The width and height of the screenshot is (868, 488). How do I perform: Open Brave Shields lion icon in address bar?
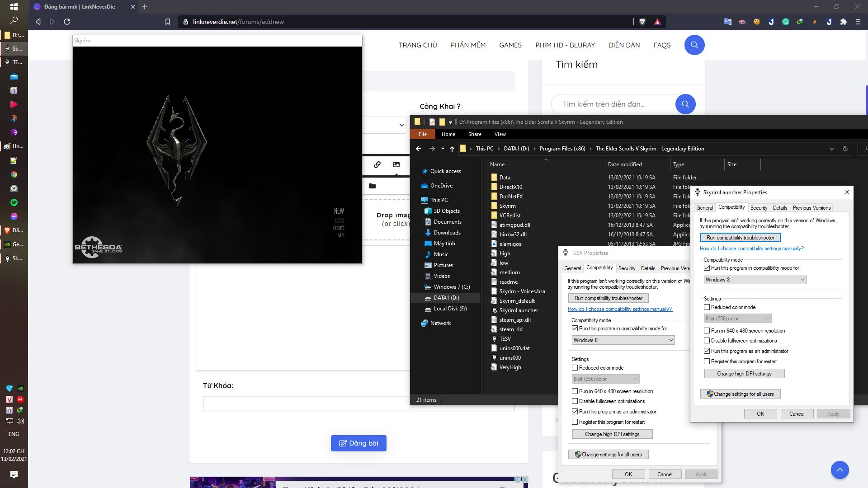click(642, 22)
